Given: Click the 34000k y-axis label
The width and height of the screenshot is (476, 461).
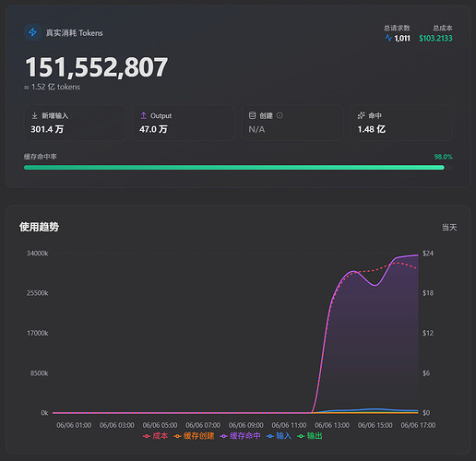Looking at the screenshot, I should click(38, 254).
